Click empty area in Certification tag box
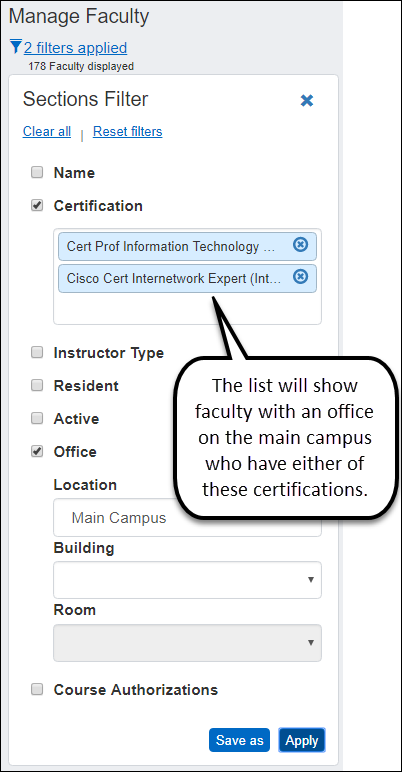 [x=187, y=309]
